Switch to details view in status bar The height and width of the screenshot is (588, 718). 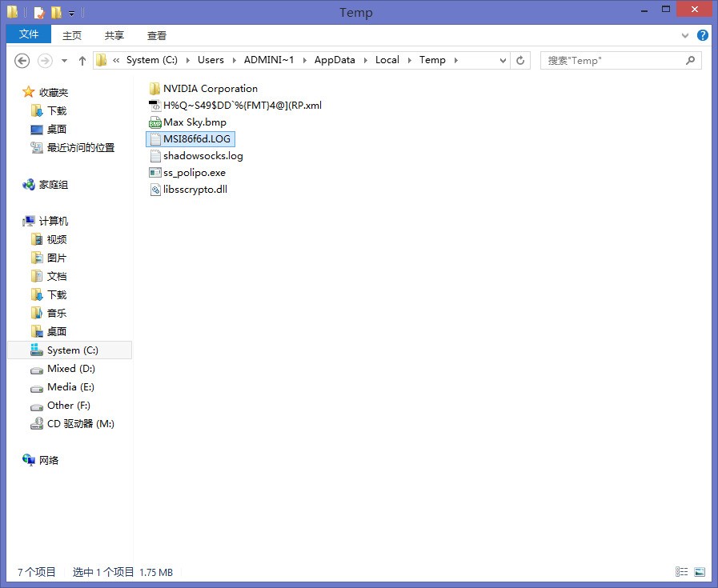pyautogui.click(x=681, y=572)
